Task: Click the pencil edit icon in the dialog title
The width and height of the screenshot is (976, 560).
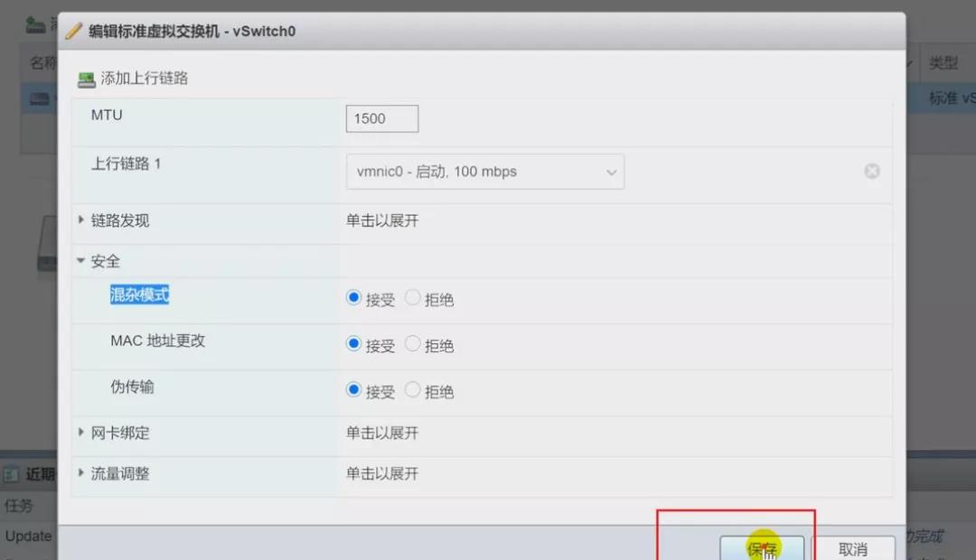Action: click(72, 30)
